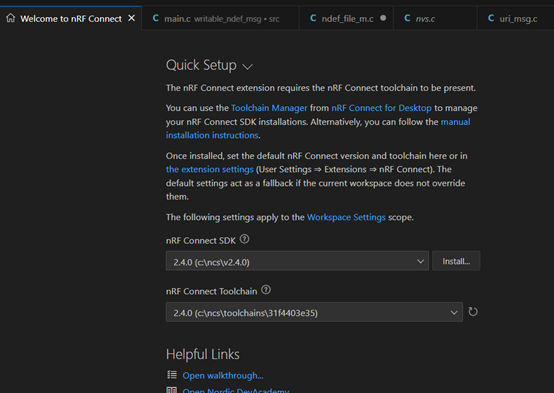Viewport: 554px width, 393px height.
Task: Click the help icon next to nRF Connect Toolchain
Action: tap(266, 290)
